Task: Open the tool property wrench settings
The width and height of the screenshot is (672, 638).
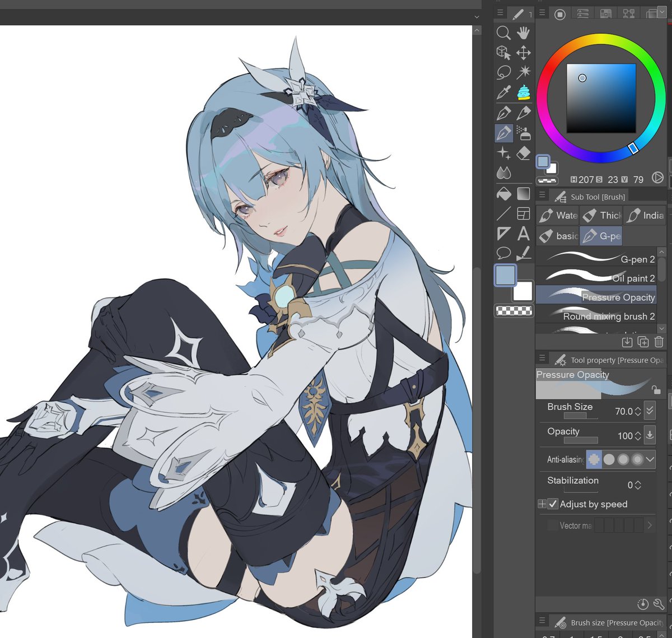Action: pos(659,604)
